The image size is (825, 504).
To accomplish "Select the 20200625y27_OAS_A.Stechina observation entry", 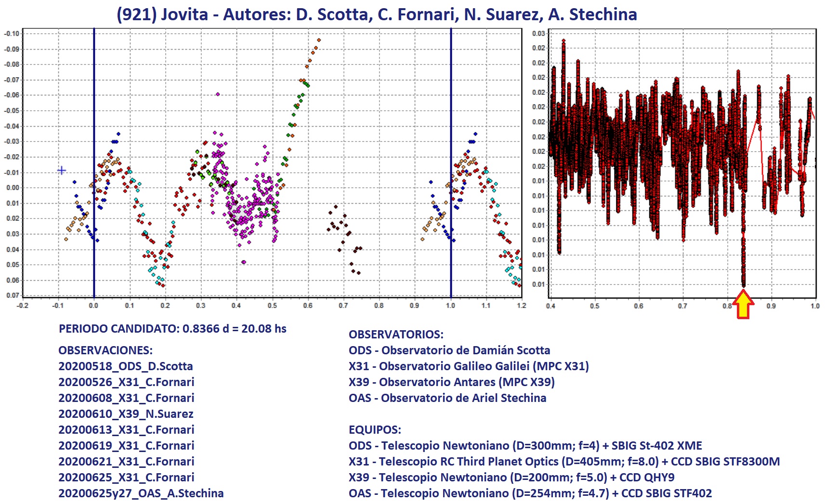I will pyautogui.click(x=141, y=493).
